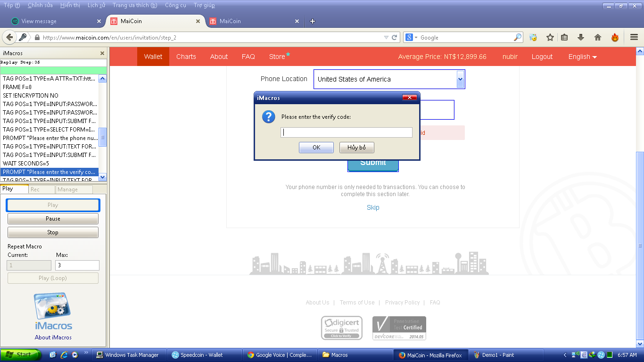Click Logout in the top bar
Image resolution: width=644 pixels, height=362 pixels.
pos(542,57)
